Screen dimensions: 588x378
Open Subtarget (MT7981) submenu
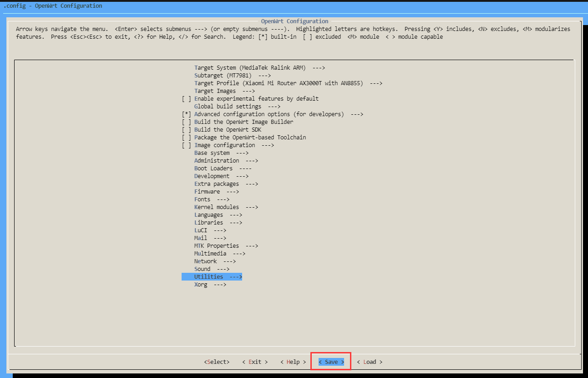(x=233, y=76)
